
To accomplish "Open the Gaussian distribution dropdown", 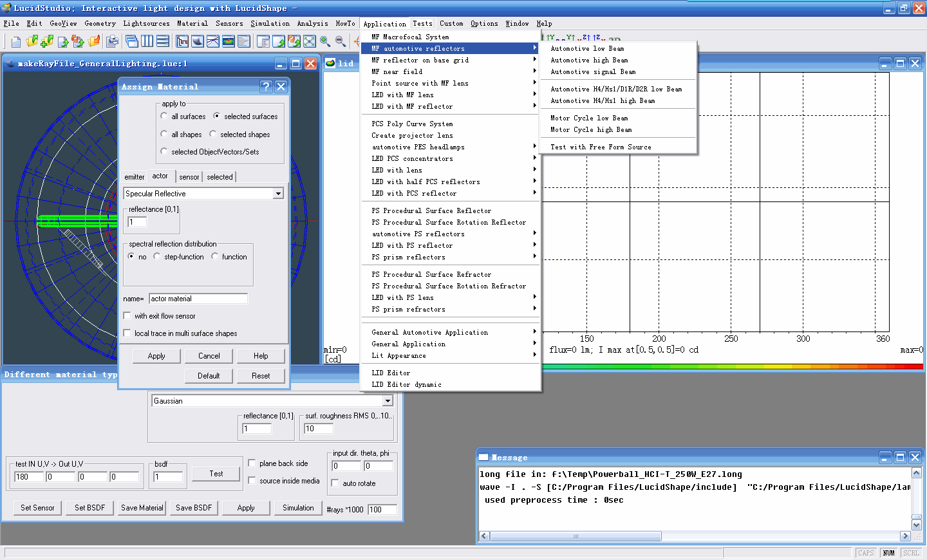I will click(x=388, y=401).
